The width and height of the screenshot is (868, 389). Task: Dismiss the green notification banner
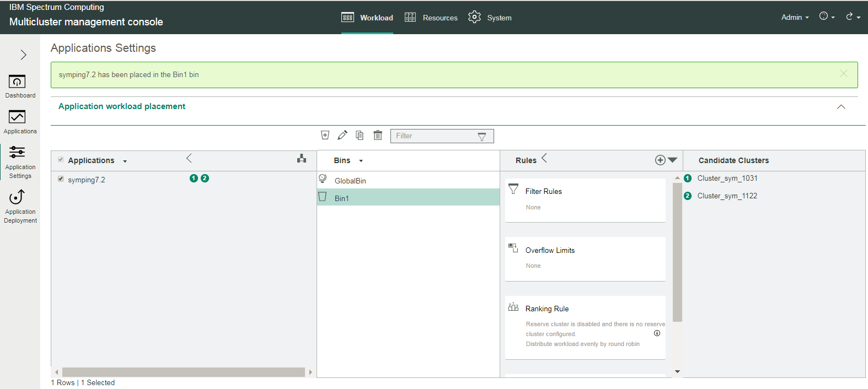[843, 73]
